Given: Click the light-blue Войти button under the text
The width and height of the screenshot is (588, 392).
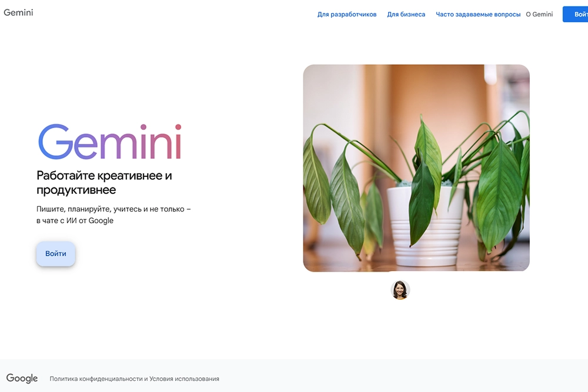Looking at the screenshot, I should click(x=56, y=254).
